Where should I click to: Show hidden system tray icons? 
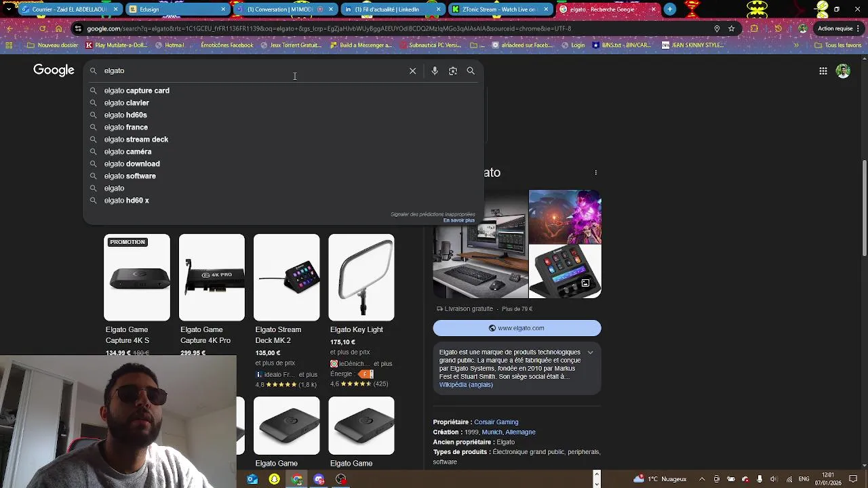coord(702,479)
